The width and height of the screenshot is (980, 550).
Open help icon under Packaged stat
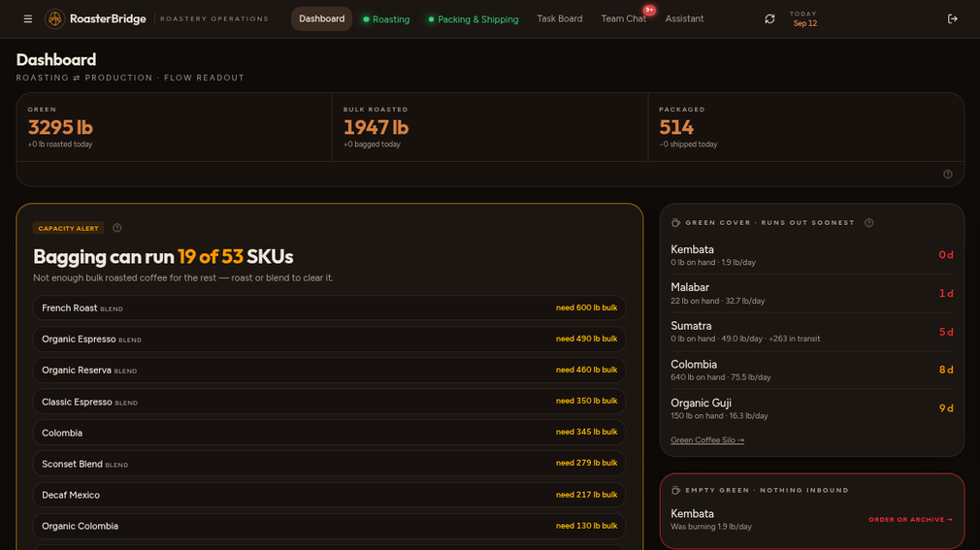(948, 175)
